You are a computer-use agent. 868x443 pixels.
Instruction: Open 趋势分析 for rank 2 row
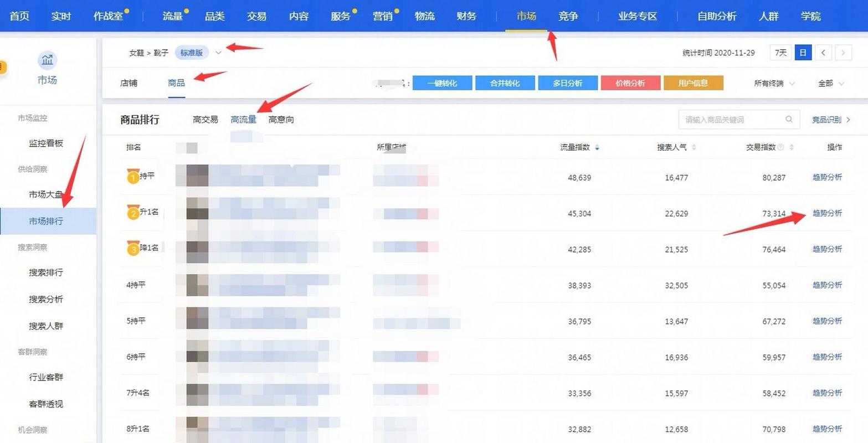coord(827,213)
